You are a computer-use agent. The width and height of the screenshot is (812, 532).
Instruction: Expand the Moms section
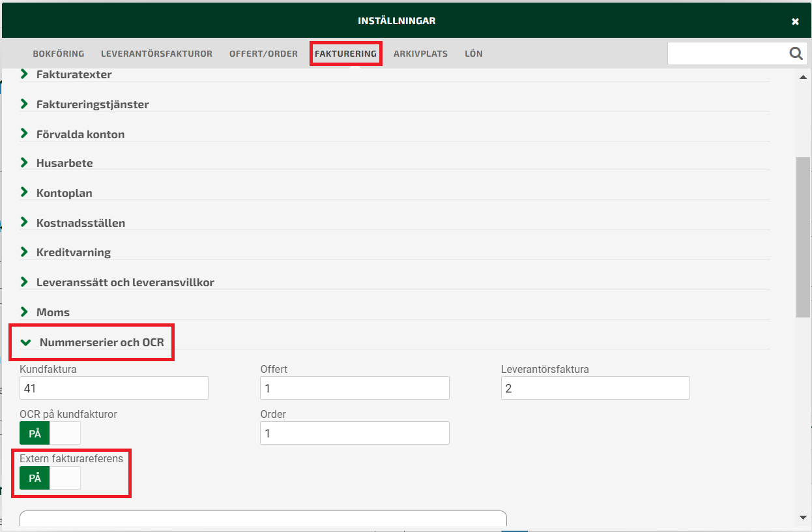coord(25,312)
